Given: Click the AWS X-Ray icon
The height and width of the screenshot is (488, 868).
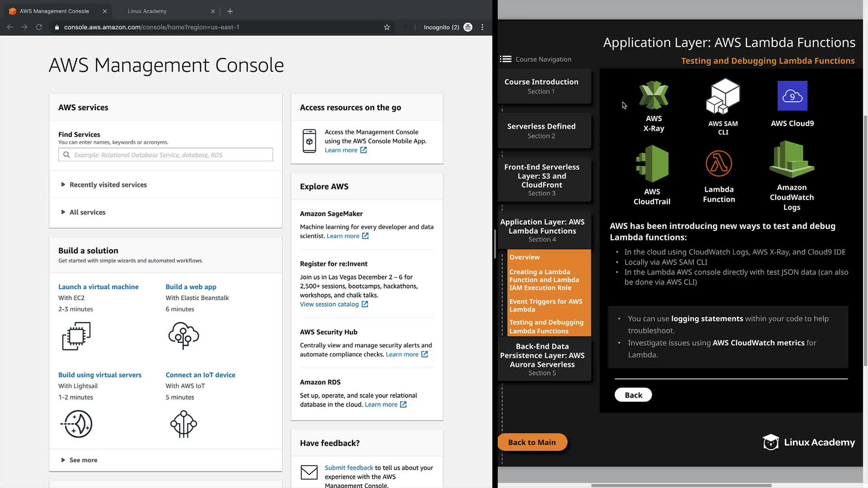Looking at the screenshot, I should tap(654, 95).
